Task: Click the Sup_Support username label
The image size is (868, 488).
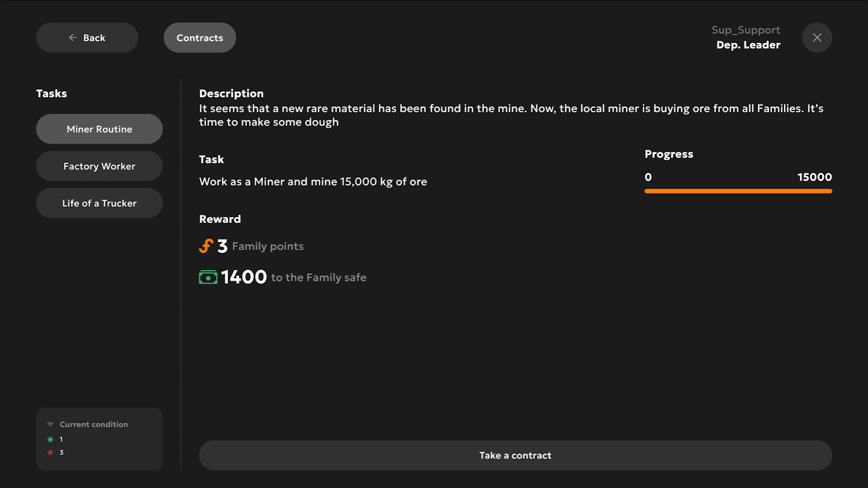Action: click(x=746, y=30)
